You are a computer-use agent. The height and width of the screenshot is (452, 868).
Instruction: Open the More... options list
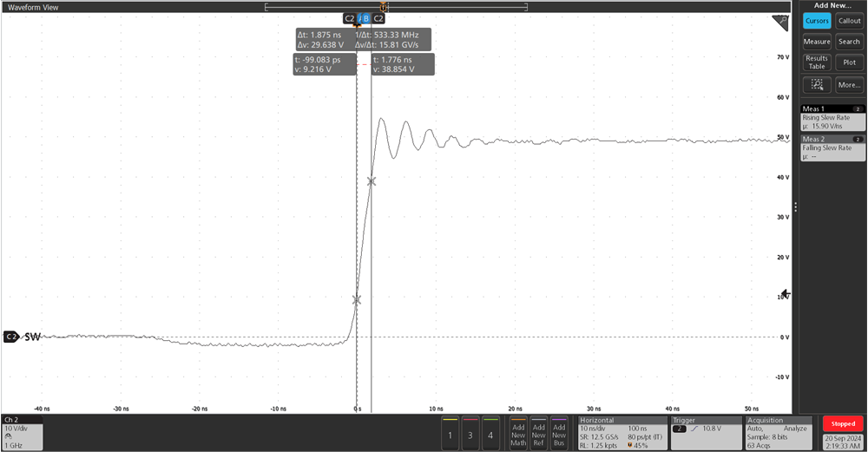[x=849, y=85]
